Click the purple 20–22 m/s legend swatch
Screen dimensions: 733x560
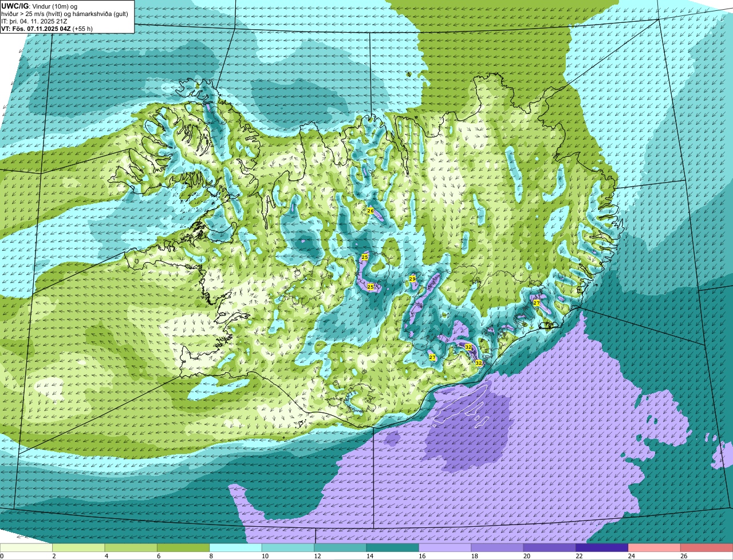[549, 548]
